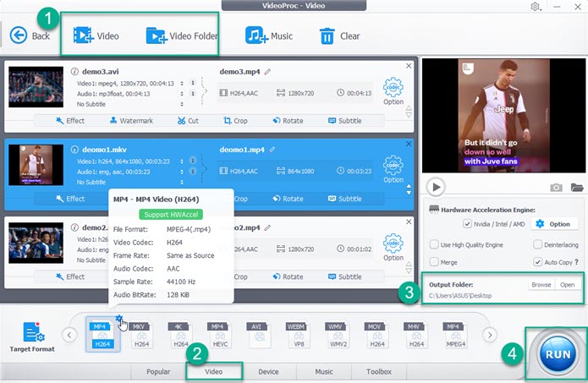Rename demo3.mp4 with pencil icon
The height and width of the screenshot is (383, 588).
[267, 72]
